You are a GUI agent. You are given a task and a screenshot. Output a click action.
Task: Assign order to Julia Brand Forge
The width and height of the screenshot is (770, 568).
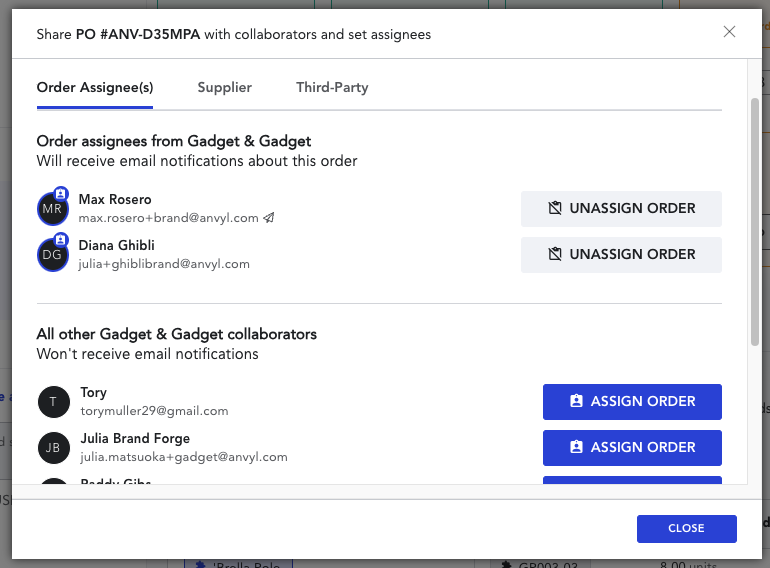(x=632, y=448)
